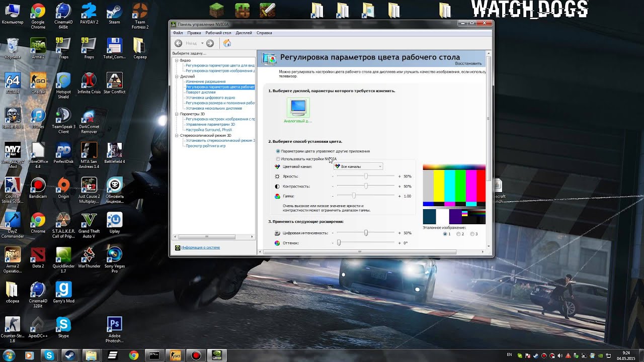Collapse the Стереоскопический режим 3D node
This screenshot has height=362, width=644.
177,135
